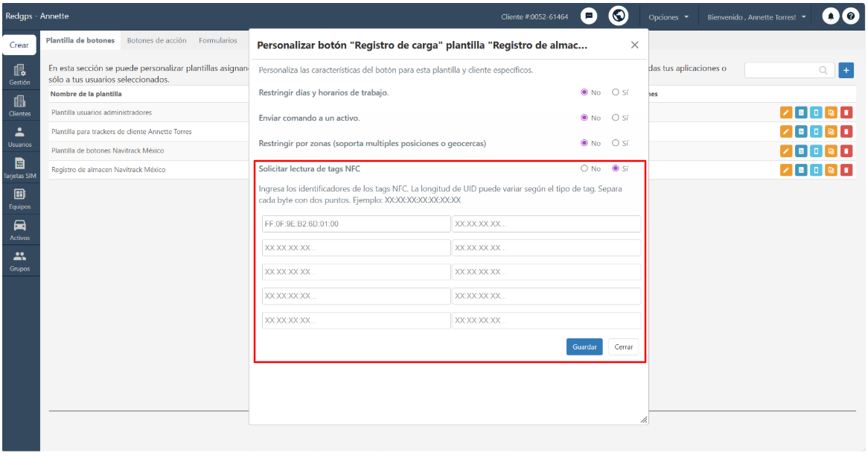Focus the template search box
This screenshot has width=868, height=456.
[789, 70]
